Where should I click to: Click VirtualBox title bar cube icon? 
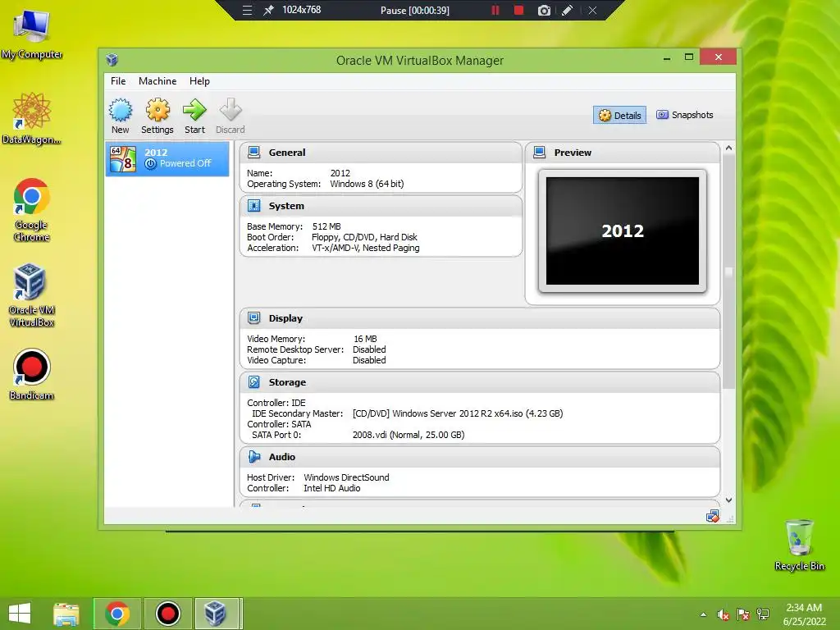click(112, 59)
